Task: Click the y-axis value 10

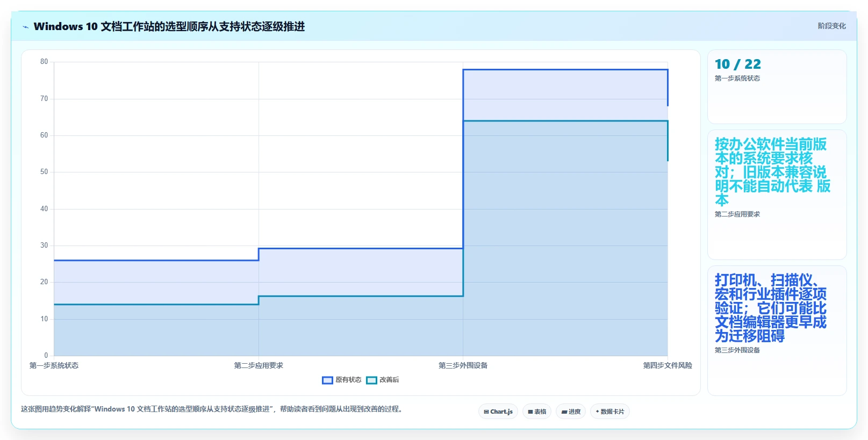Action: [44, 319]
